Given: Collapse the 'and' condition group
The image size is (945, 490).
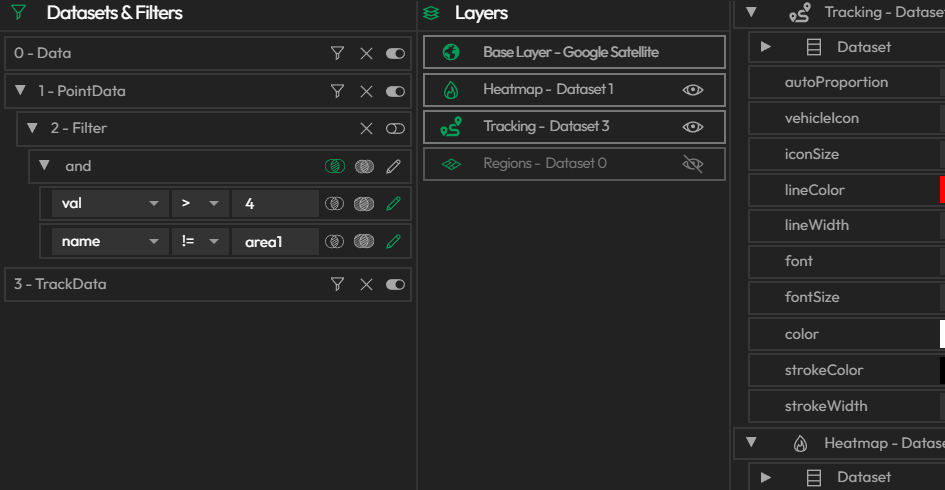Looking at the screenshot, I should click(x=44, y=165).
